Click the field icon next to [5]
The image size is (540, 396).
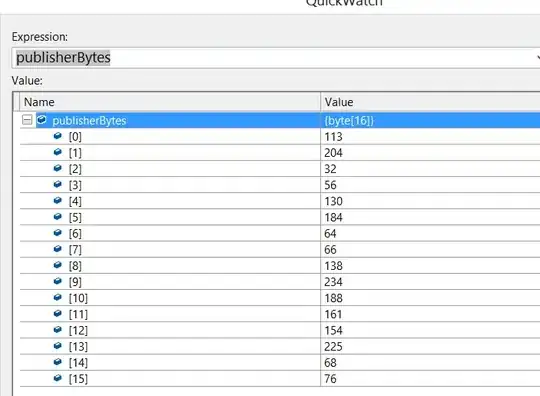pyautogui.click(x=58, y=217)
